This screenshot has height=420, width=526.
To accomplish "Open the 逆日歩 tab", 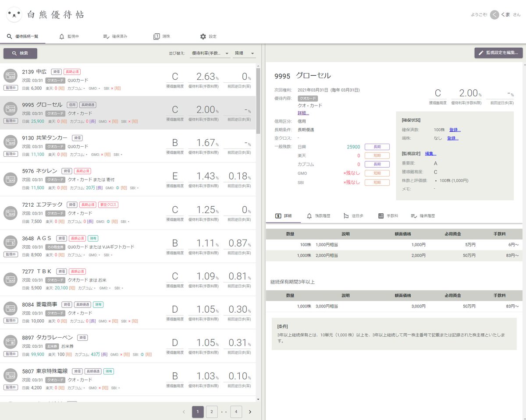I will [x=354, y=216].
